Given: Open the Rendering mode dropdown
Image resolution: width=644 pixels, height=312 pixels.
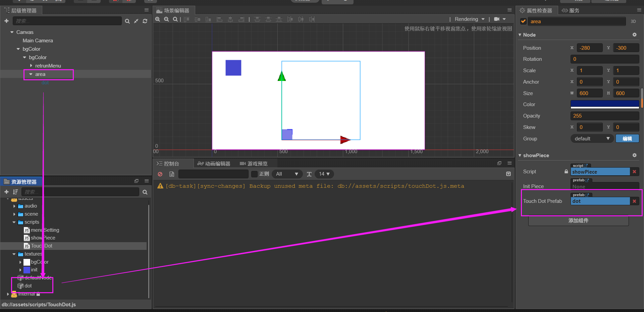Looking at the screenshot, I should click(470, 19).
